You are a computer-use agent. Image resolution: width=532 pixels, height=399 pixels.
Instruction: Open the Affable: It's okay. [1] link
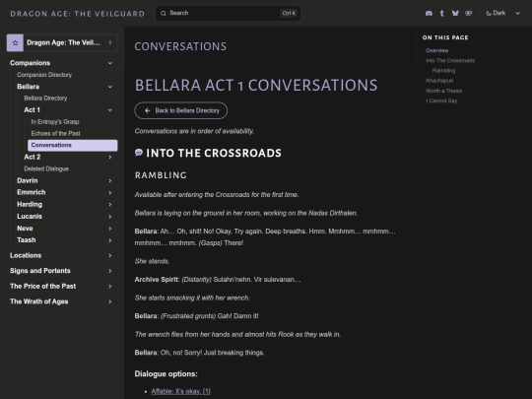click(180, 391)
